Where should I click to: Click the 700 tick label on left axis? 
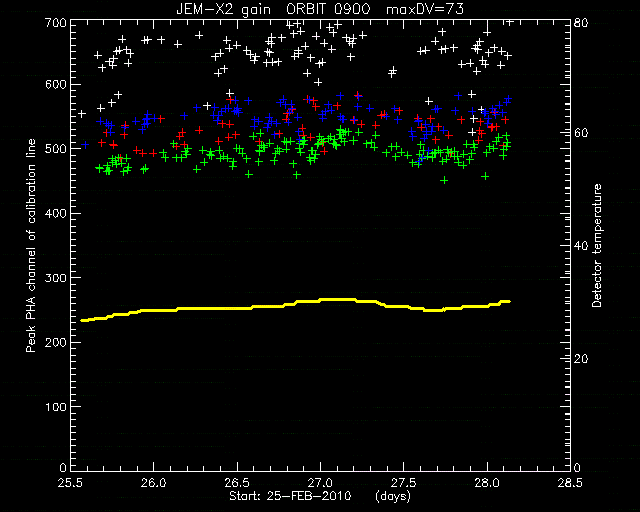coord(54,23)
